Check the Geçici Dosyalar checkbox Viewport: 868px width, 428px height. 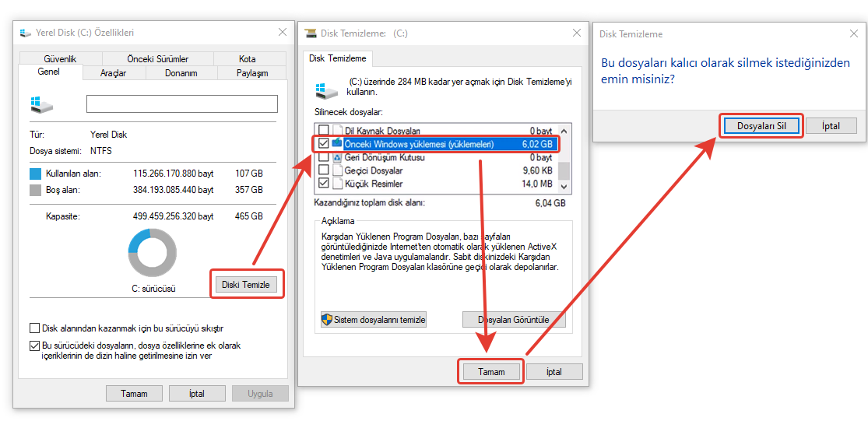(x=323, y=170)
